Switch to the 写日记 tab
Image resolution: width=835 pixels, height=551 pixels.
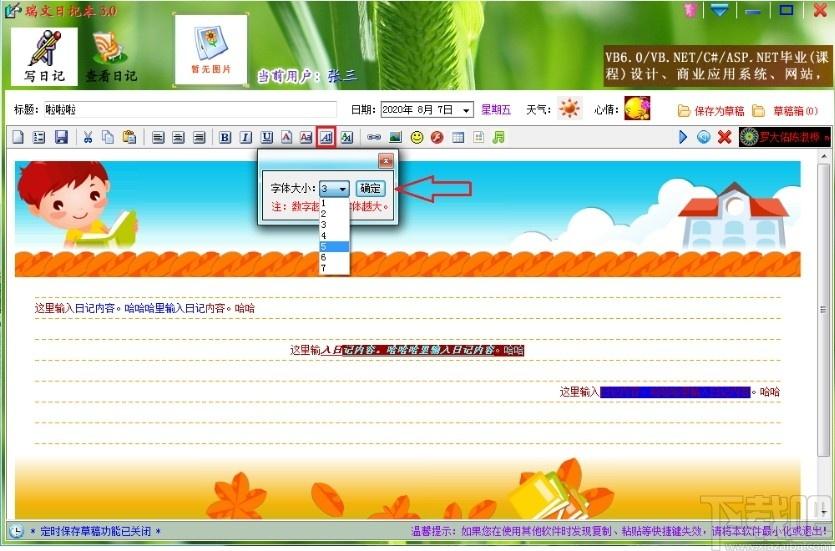(44, 56)
